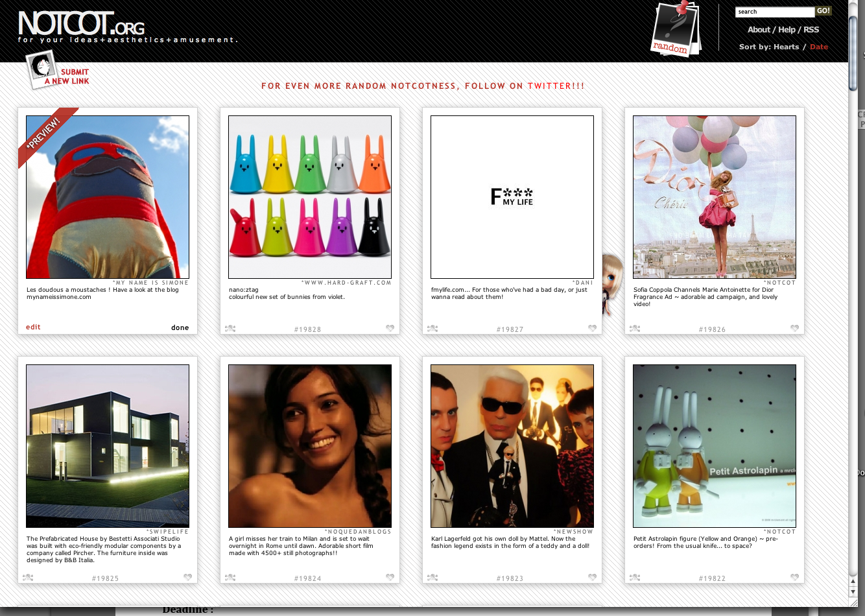Heart the Petit Astrolapin post #19822
Image resolution: width=865 pixels, height=616 pixels.
point(794,577)
